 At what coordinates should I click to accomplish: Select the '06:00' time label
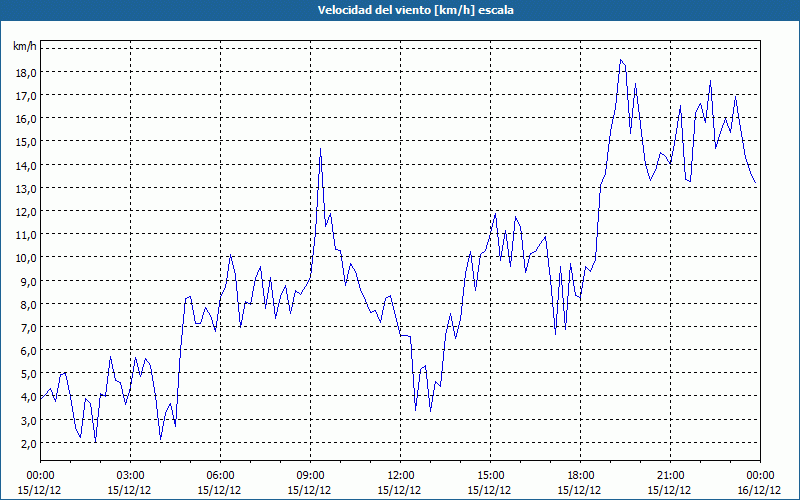(x=220, y=476)
